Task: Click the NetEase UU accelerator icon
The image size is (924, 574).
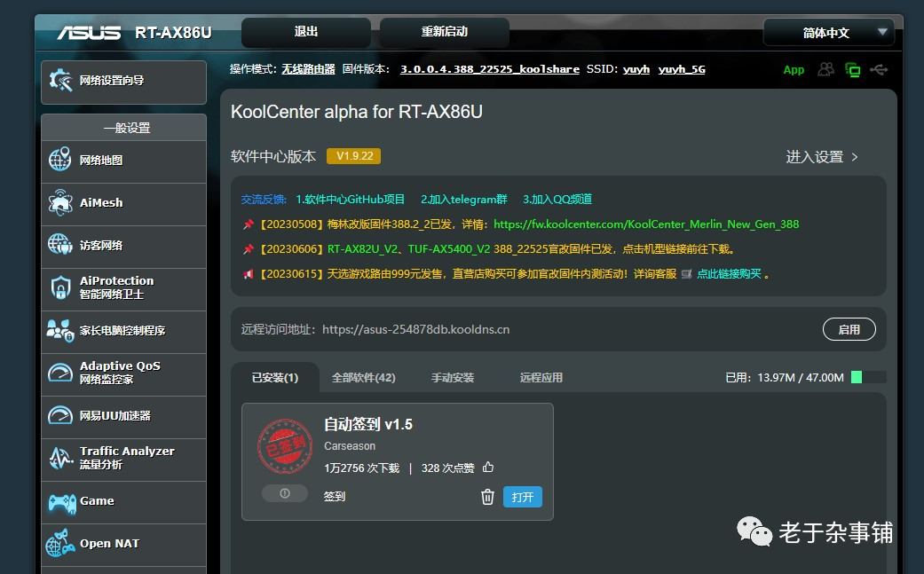Action: [x=60, y=415]
